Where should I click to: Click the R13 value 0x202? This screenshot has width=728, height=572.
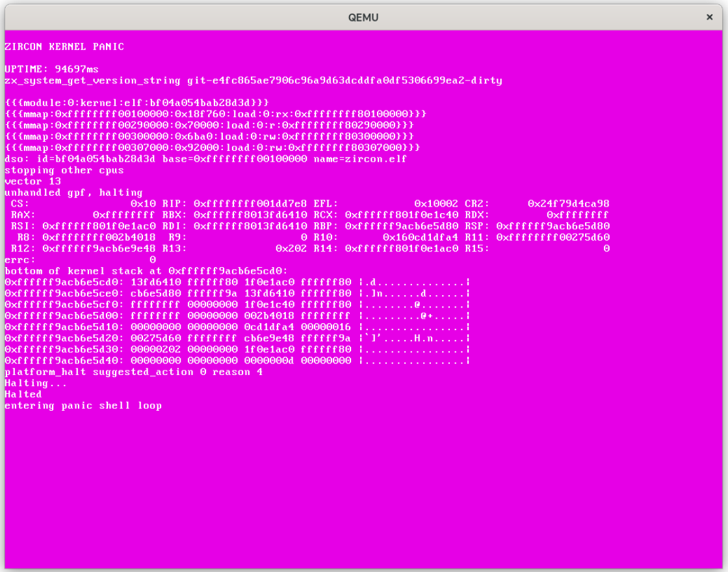click(x=291, y=248)
